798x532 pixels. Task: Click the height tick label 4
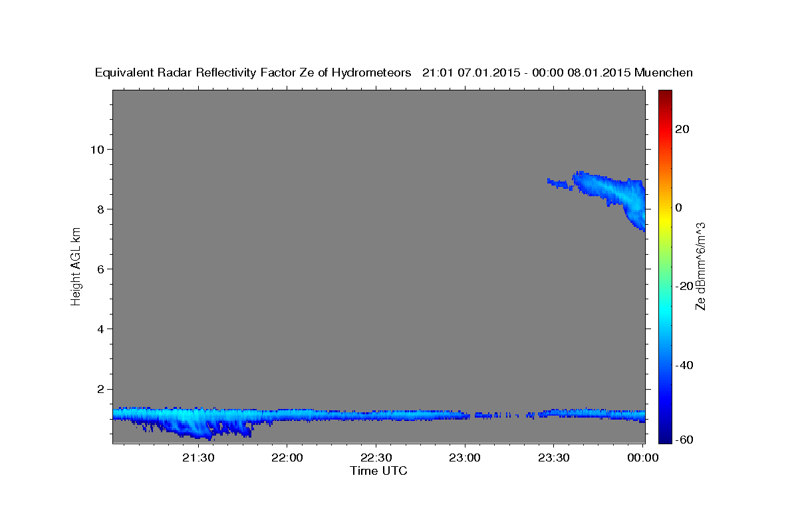(100, 329)
